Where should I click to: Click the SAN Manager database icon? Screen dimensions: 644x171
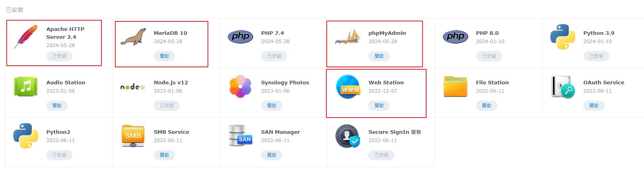(x=240, y=136)
